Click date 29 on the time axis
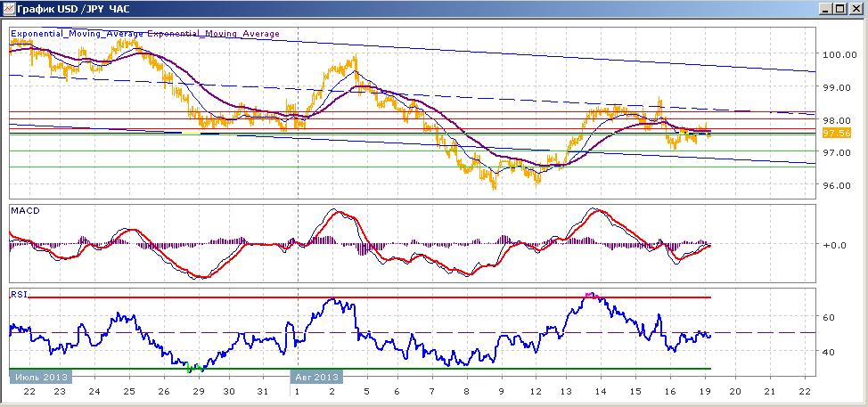This screenshot has width=868, height=407. pyautogui.click(x=198, y=391)
